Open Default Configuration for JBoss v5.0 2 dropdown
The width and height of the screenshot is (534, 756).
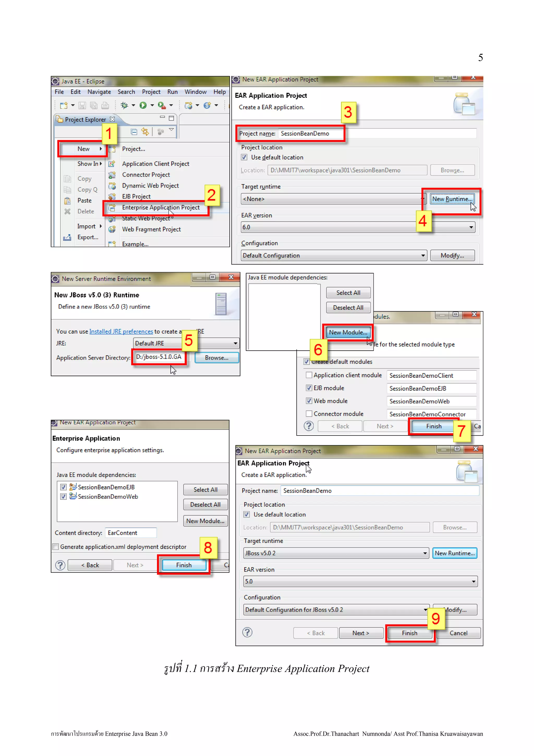(x=336, y=610)
